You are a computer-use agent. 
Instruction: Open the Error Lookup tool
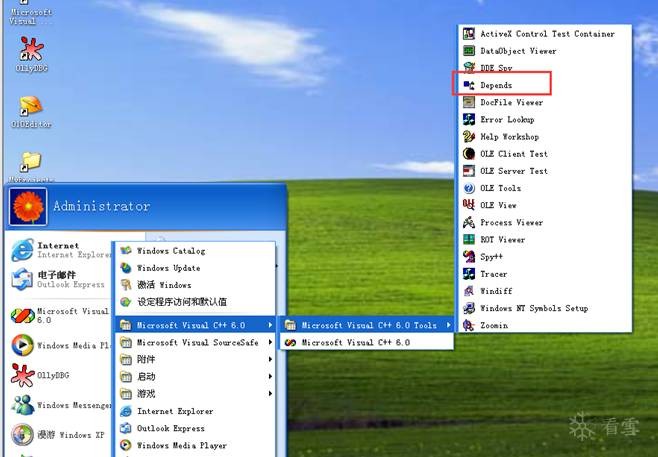[507, 120]
